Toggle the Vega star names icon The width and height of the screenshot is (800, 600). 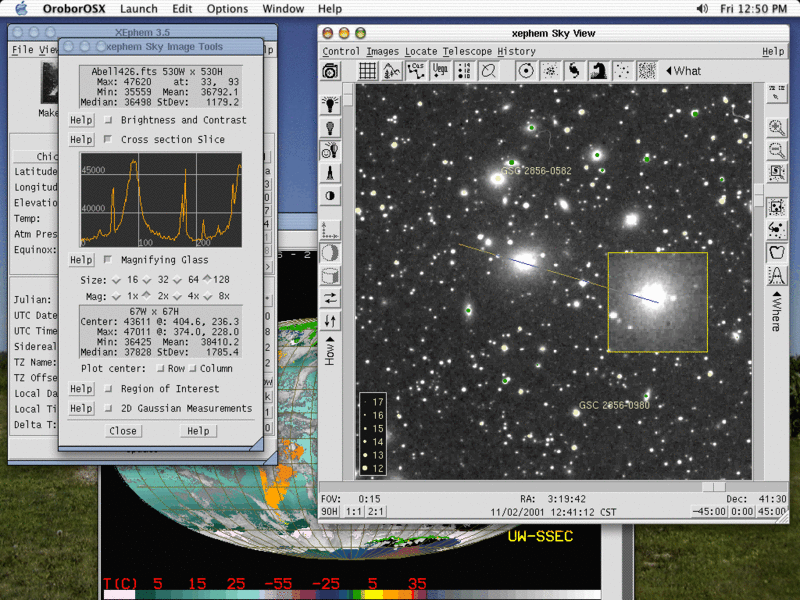click(440, 71)
